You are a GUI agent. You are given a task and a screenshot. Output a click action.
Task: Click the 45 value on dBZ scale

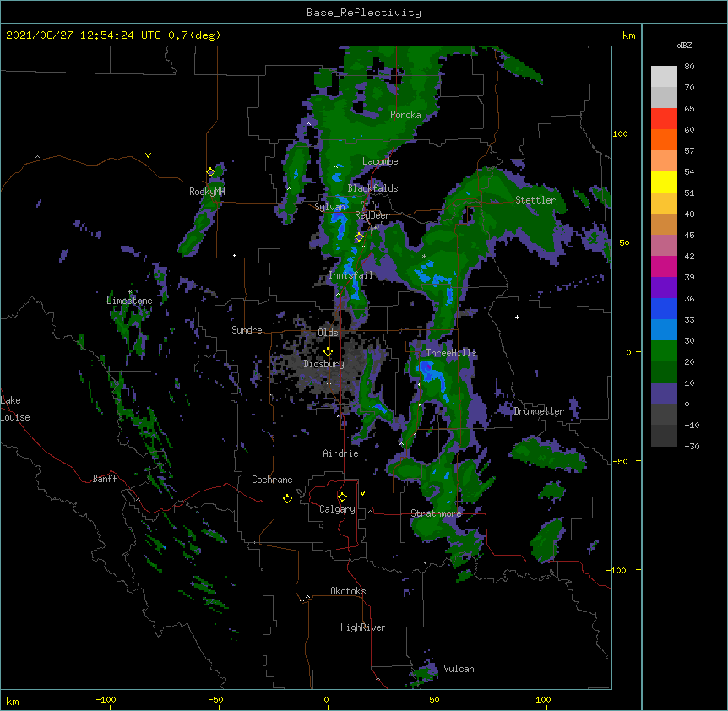[x=689, y=235]
